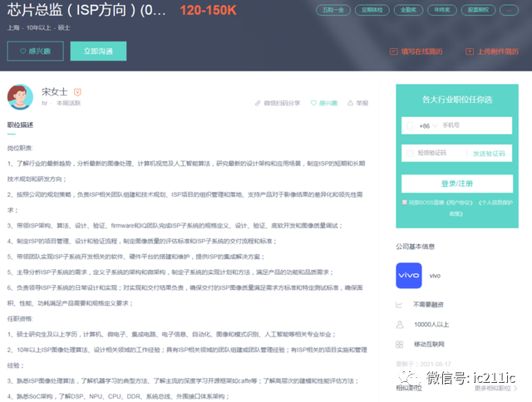Open the +86 country code dropdown
Image resolution: width=532 pixels, height=402 pixels.
[428, 125]
